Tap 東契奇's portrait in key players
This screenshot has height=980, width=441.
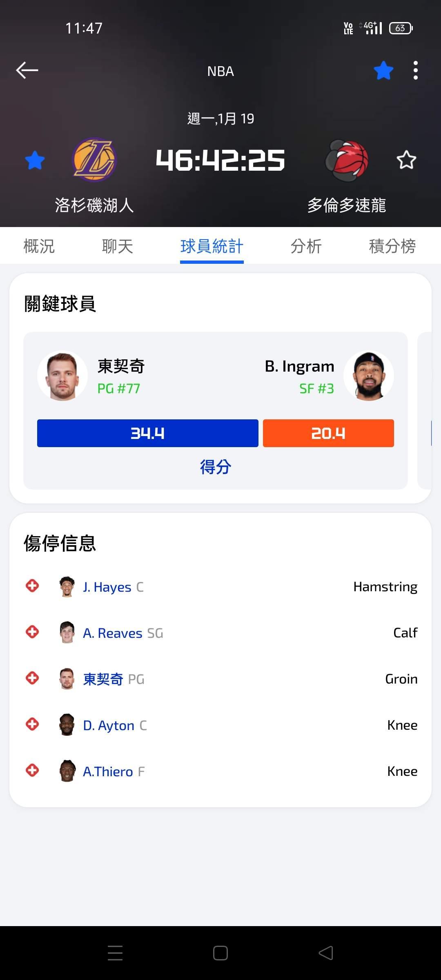[x=62, y=376]
